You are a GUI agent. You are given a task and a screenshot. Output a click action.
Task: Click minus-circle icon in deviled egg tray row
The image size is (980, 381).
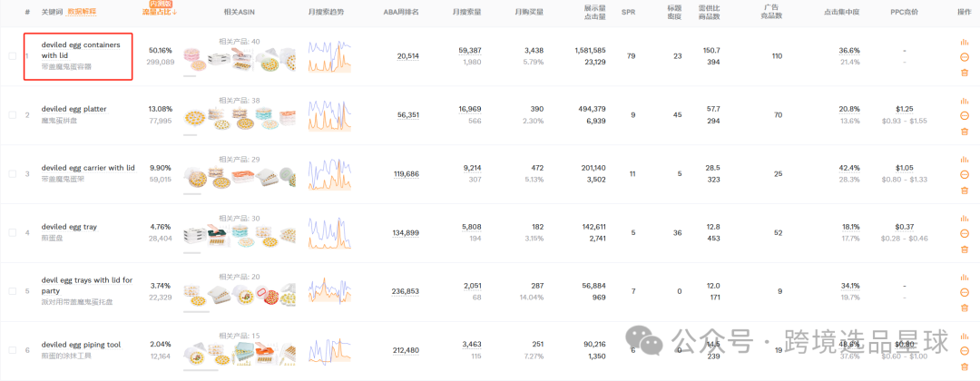(x=964, y=233)
